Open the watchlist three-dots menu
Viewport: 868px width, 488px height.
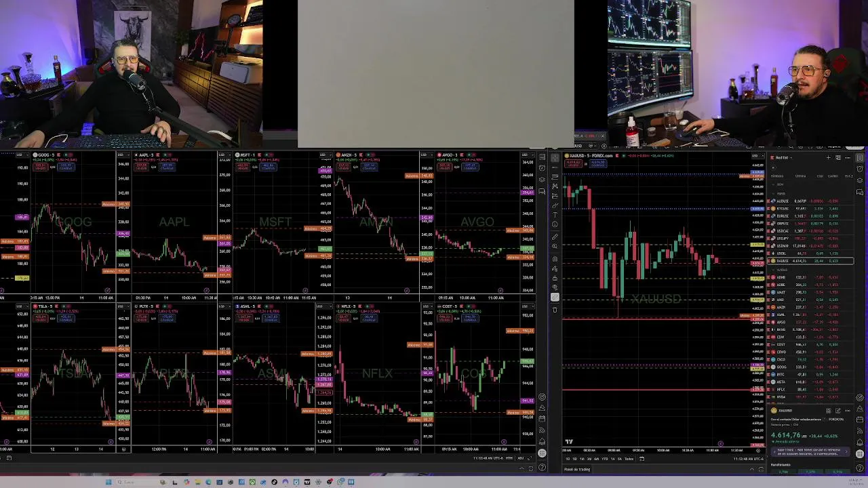point(848,158)
